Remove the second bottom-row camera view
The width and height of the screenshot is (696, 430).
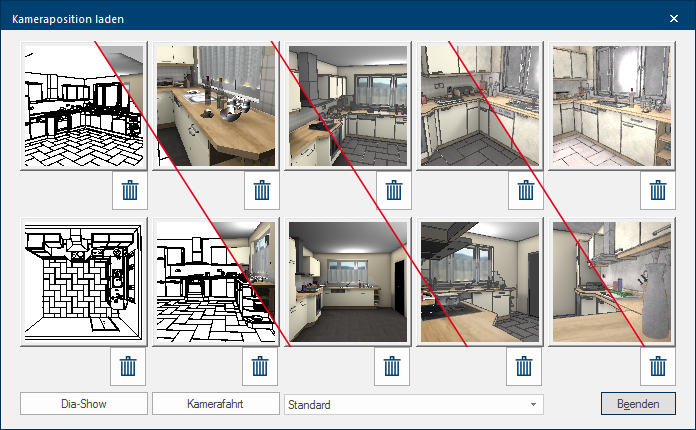(x=260, y=367)
